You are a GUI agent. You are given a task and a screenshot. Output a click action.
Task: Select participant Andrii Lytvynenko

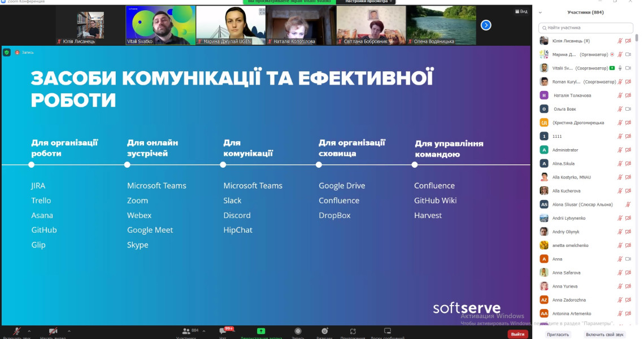click(586, 218)
